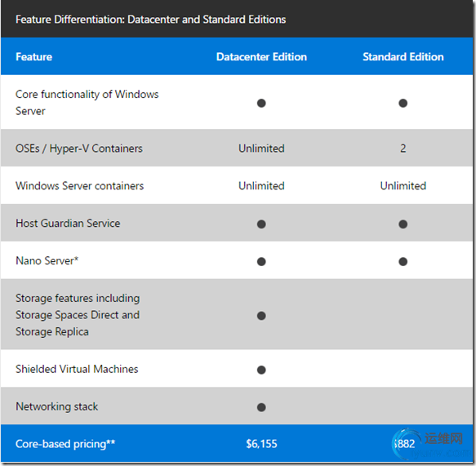
Task: Click the Feature Differentiation title text
Action: coord(150,20)
